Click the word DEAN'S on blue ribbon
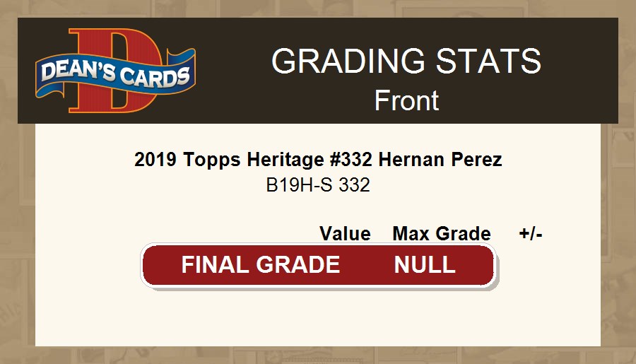 click(73, 71)
